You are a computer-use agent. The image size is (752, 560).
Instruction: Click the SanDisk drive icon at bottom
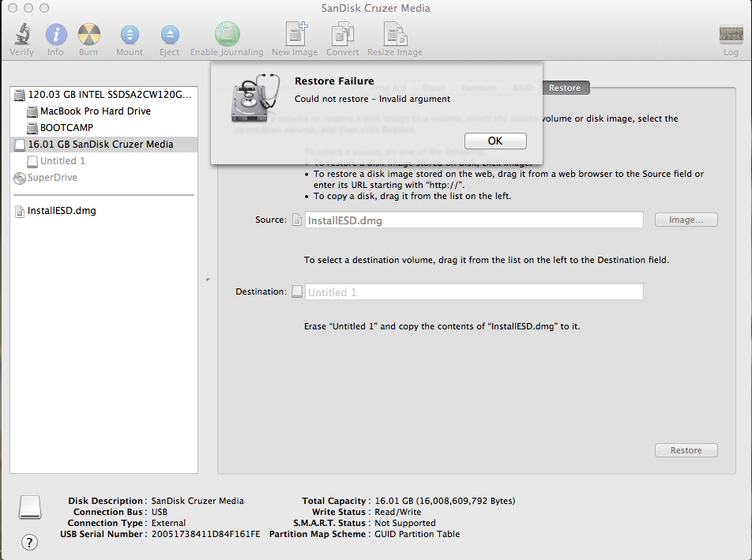[x=30, y=507]
